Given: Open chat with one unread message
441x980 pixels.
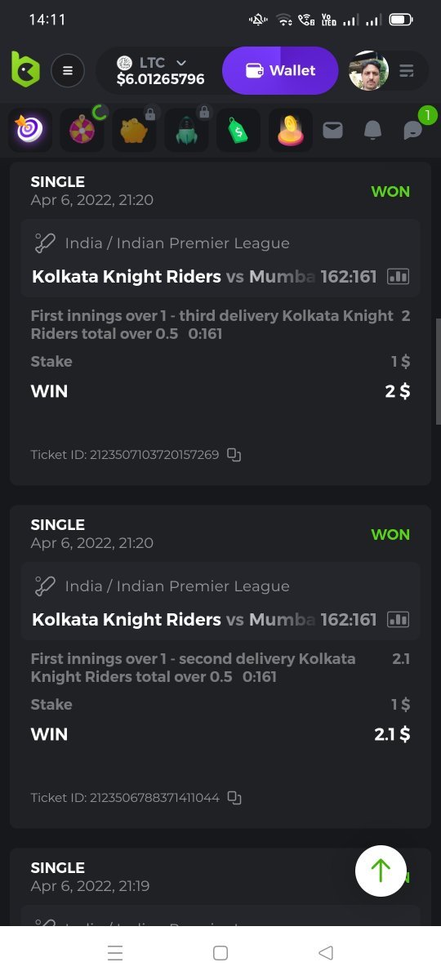Looking at the screenshot, I should point(415,128).
